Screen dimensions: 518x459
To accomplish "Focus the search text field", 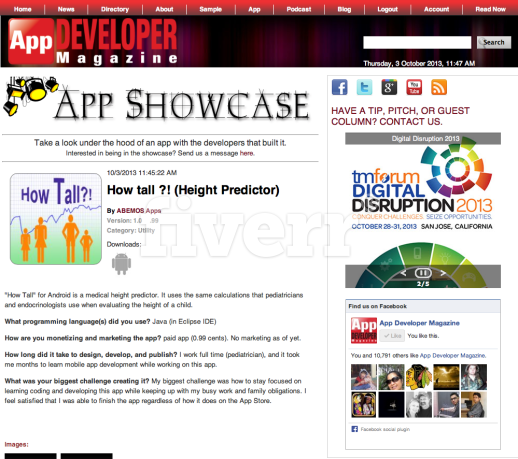I will pos(417,42).
